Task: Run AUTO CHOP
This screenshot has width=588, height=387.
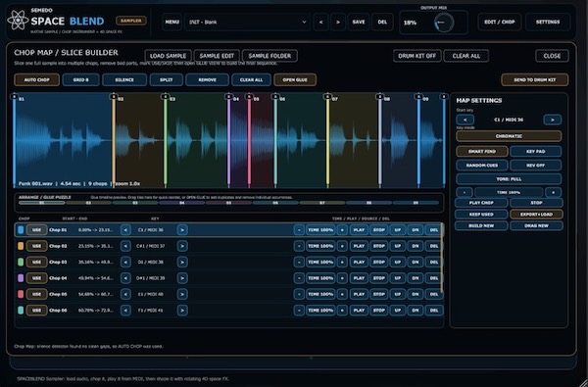Action: point(37,80)
